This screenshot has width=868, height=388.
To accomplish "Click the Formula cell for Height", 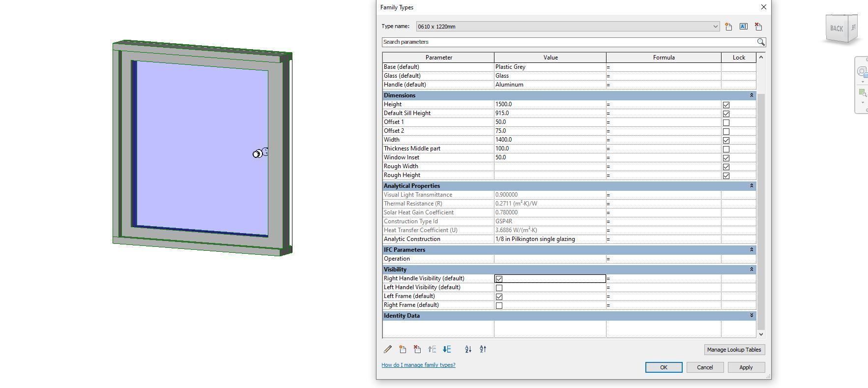I will pos(664,104).
